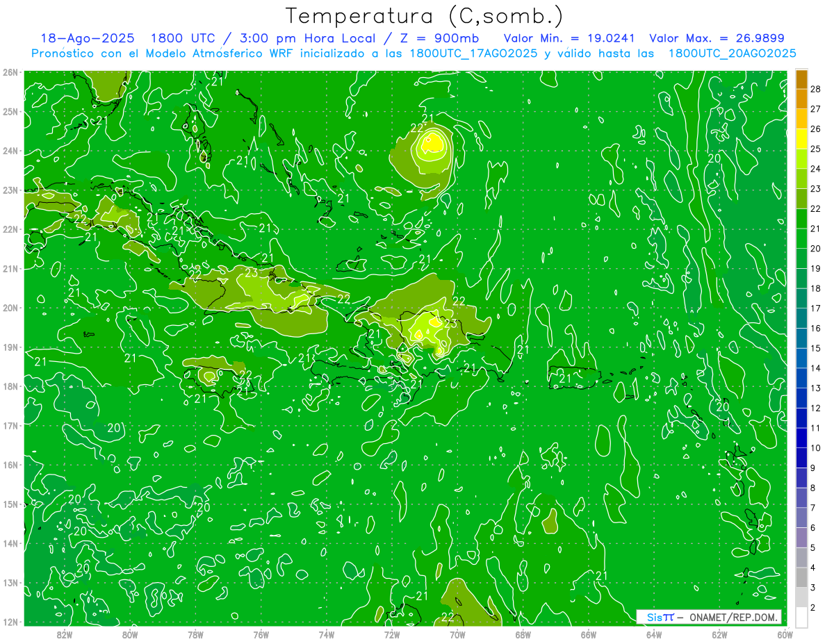This screenshot has width=834, height=644.
Task: Click the '24N' latitude axis label
Action: [x=10, y=151]
